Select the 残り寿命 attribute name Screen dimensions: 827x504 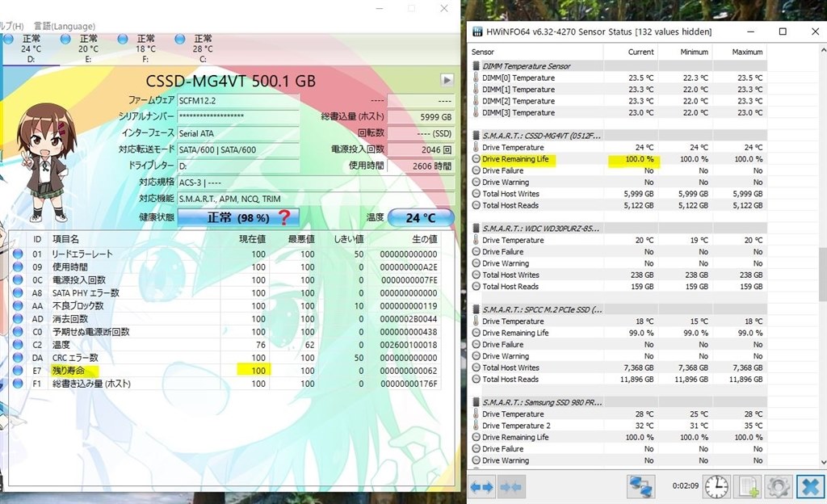(x=68, y=371)
